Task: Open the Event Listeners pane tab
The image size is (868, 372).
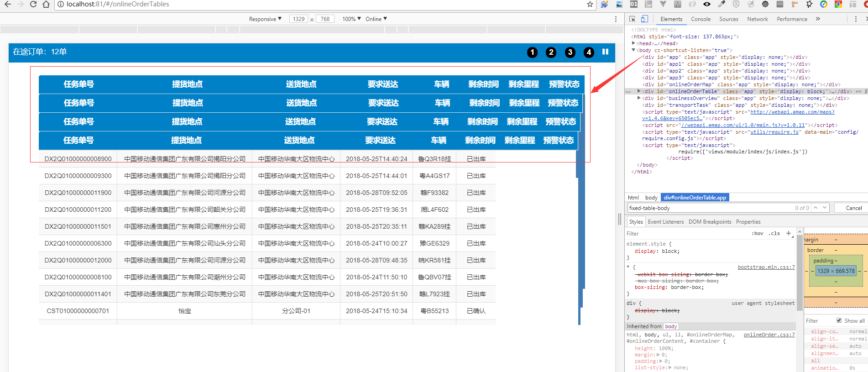Action: [666, 222]
